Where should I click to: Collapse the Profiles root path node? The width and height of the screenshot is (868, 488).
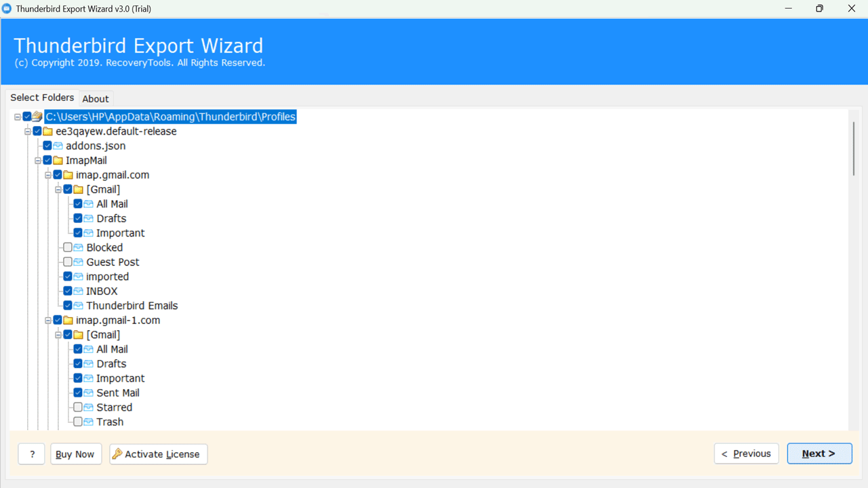click(18, 117)
